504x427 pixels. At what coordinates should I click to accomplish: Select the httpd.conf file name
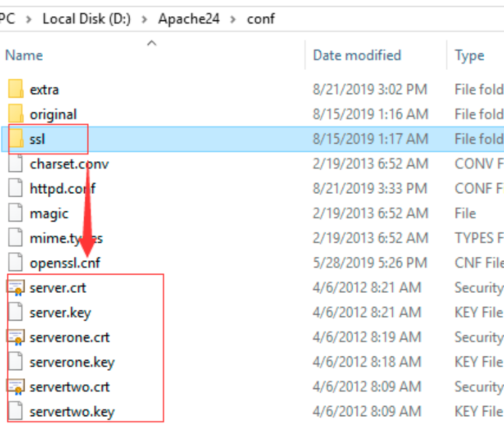(62, 188)
